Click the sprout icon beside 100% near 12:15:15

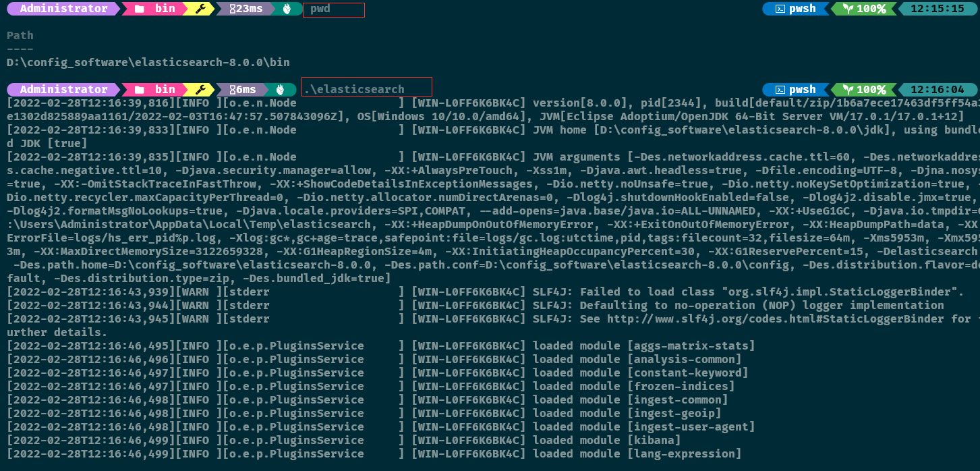tap(847, 9)
